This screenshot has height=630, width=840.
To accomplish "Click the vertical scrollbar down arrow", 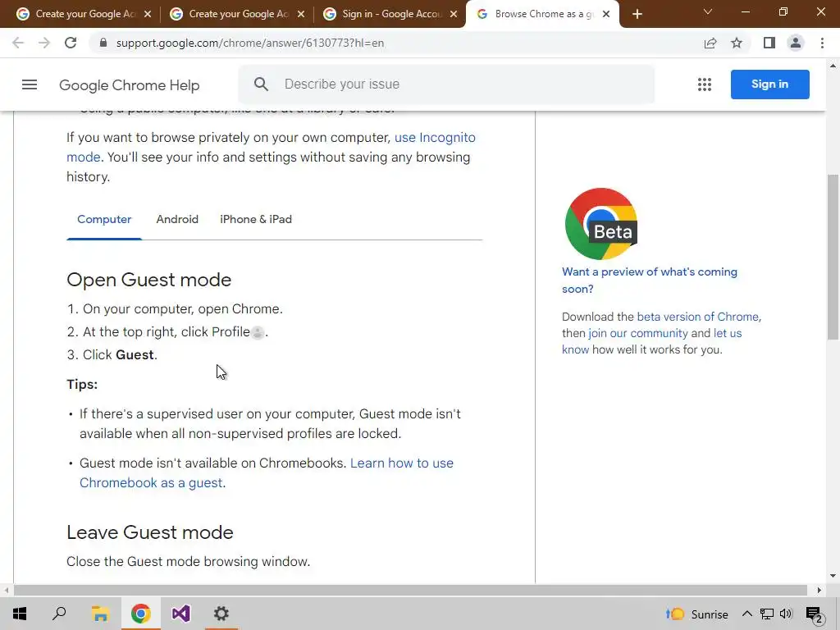I will click(x=833, y=577).
